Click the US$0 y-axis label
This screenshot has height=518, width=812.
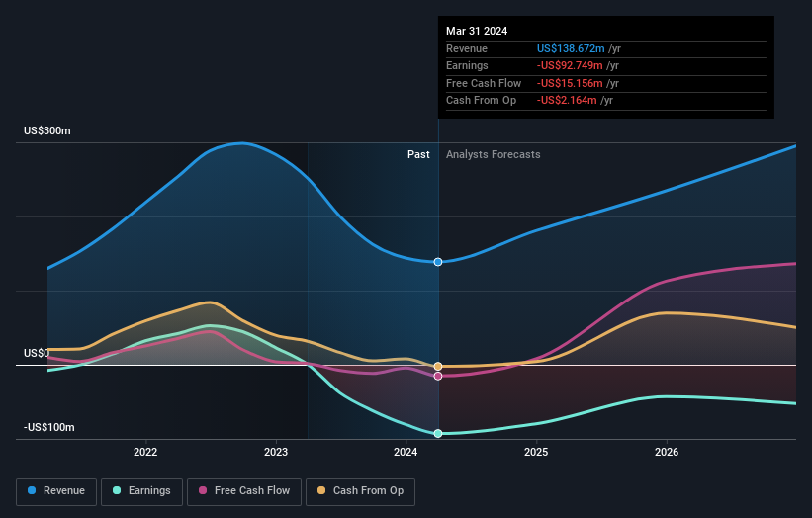coord(37,354)
